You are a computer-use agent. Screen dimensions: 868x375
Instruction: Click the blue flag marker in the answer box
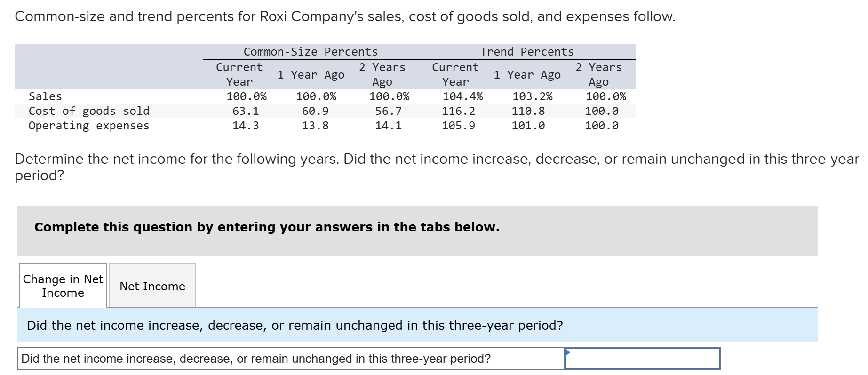(568, 353)
